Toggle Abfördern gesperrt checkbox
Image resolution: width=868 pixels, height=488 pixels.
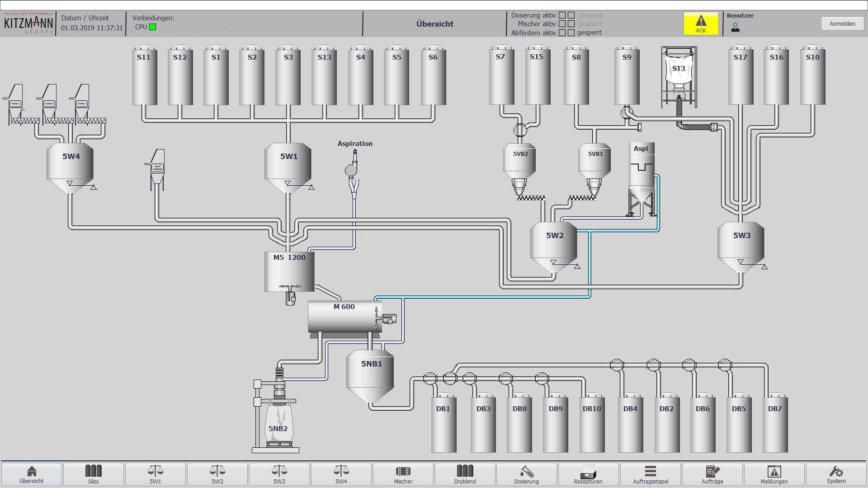571,33
